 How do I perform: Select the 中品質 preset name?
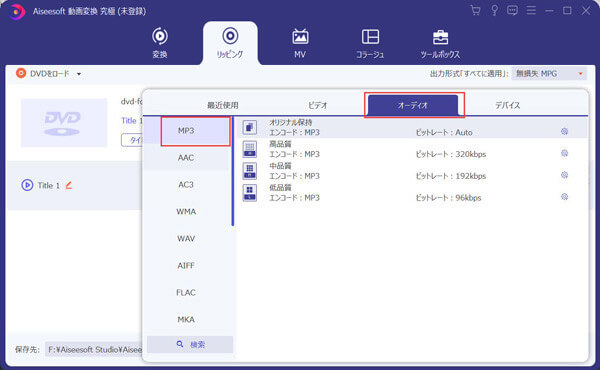point(280,166)
